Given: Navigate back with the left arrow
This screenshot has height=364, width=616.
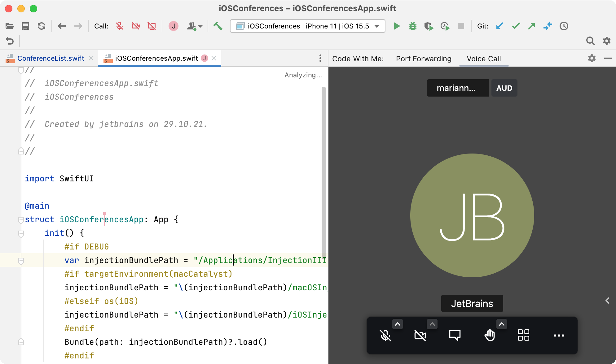Looking at the screenshot, I should click(x=62, y=26).
